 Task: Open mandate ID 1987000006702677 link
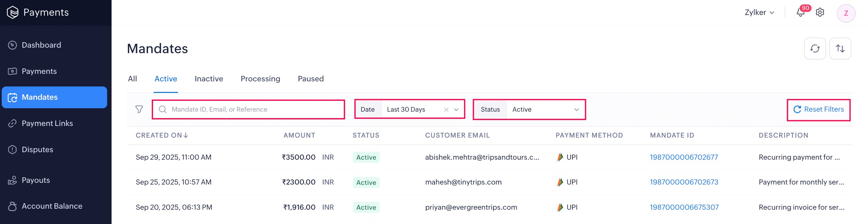point(684,157)
